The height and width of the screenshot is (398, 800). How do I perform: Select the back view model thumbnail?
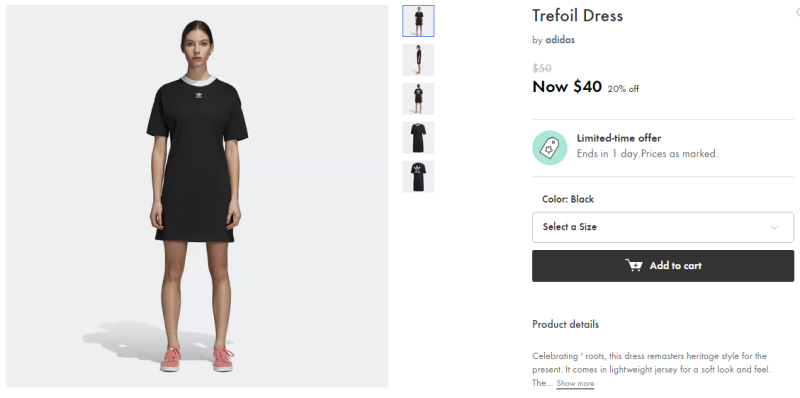[x=418, y=98]
